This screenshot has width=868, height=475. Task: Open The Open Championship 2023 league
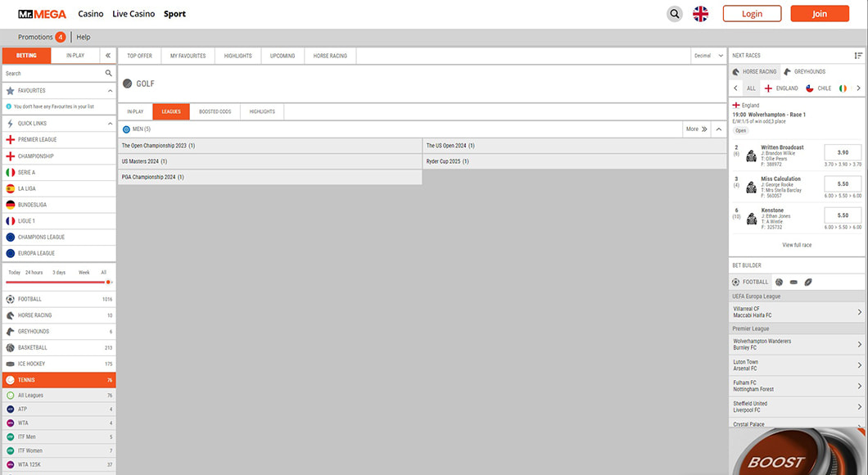point(270,146)
